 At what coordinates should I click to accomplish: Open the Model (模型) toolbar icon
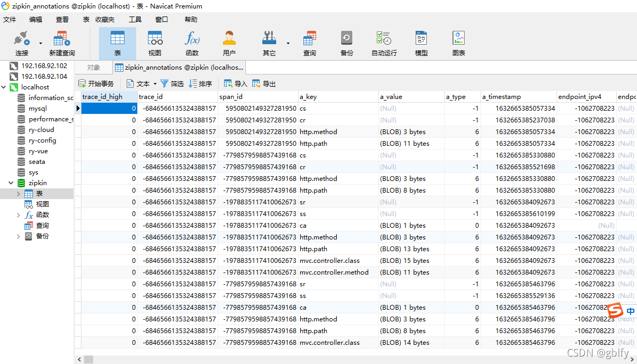point(421,44)
